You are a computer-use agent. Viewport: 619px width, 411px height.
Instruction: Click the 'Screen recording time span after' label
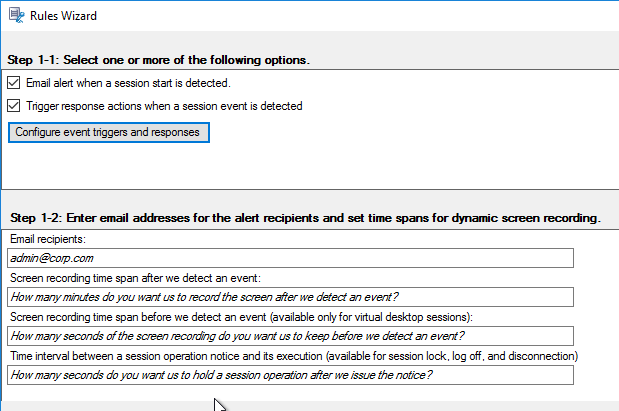(135, 278)
